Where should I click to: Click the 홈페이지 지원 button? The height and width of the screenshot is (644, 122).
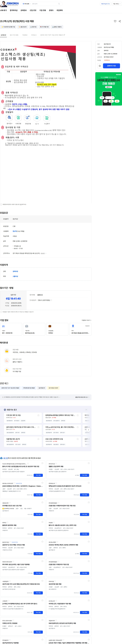pyautogui.click(x=112, y=66)
